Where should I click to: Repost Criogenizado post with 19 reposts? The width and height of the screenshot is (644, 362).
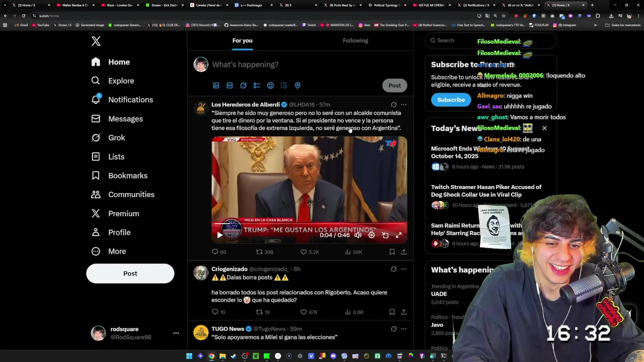pyautogui.click(x=263, y=312)
